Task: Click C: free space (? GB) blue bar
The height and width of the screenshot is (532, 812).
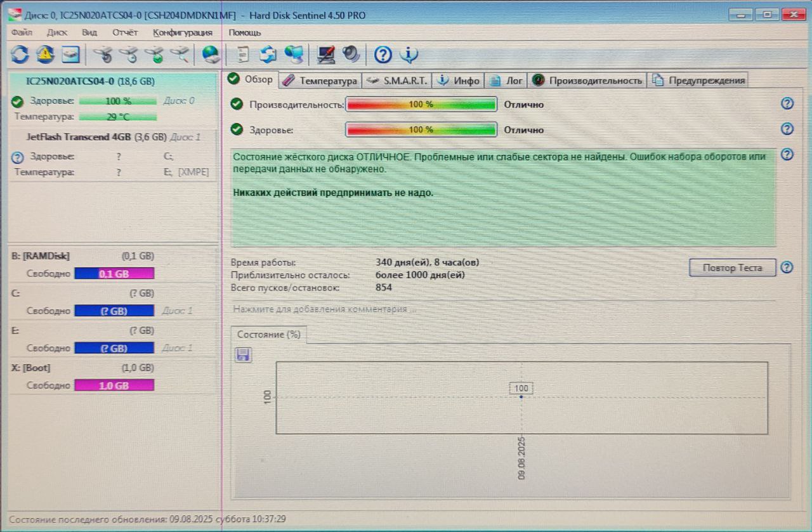Action: click(114, 311)
